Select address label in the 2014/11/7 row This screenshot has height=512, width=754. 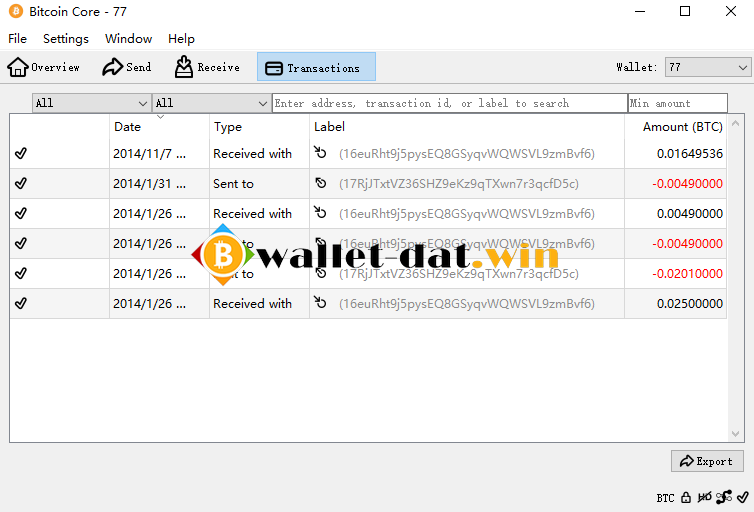pyautogui.click(x=467, y=154)
